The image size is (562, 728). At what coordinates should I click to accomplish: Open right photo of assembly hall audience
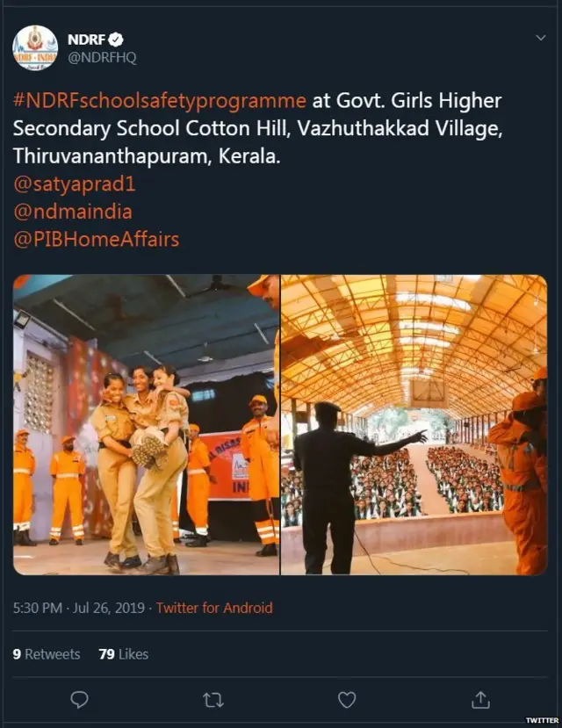(414, 425)
